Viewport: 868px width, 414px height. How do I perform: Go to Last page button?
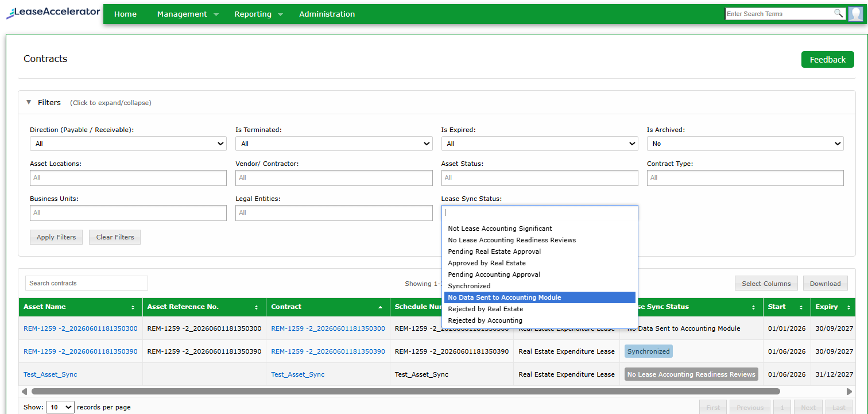point(839,407)
